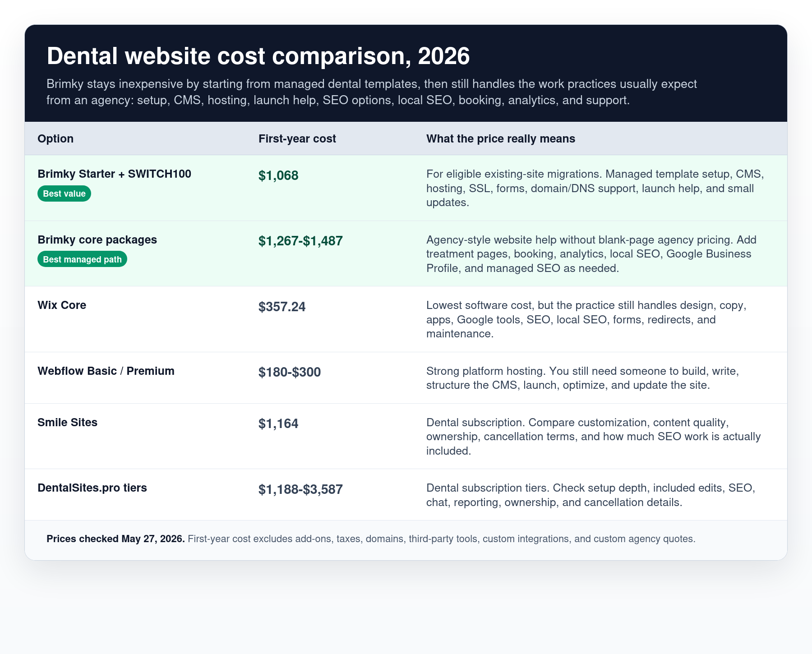Select 'Brimky Starter + SWITCH100' row title
The width and height of the screenshot is (812, 654).
(115, 174)
